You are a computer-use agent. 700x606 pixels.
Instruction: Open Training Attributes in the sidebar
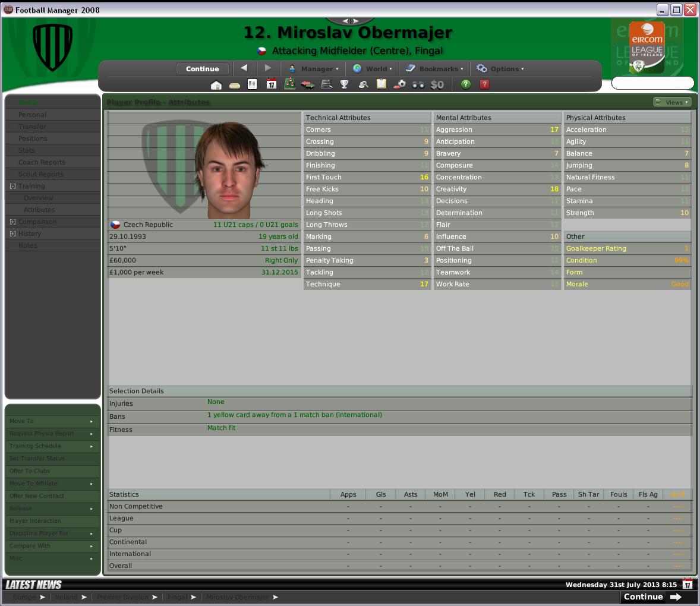(39, 210)
